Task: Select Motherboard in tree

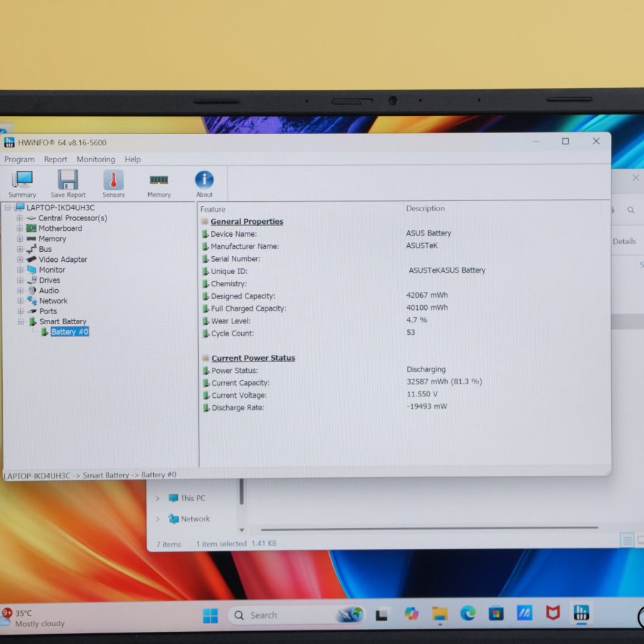Action: [60, 228]
